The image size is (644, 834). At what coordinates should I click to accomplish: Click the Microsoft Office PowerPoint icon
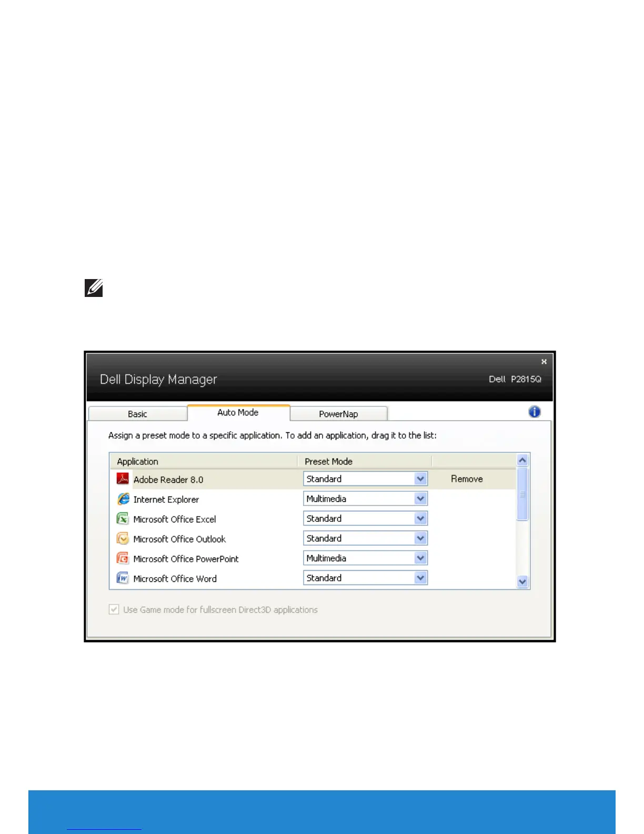click(x=123, y=558)
